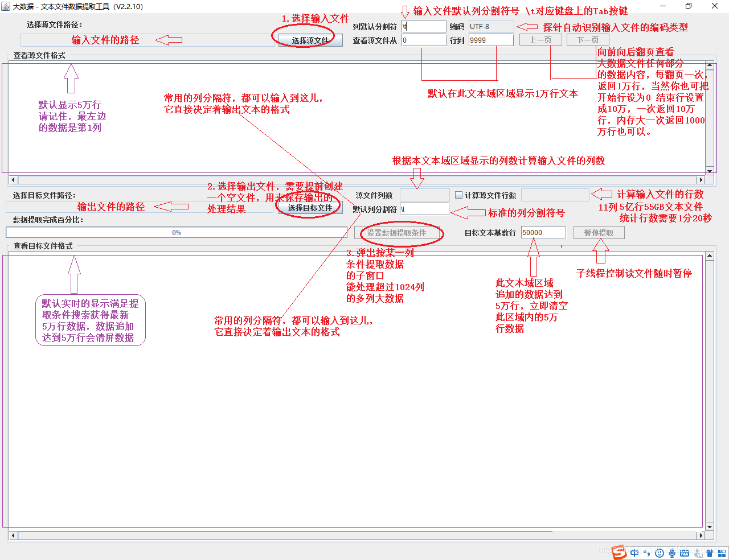Image resolution: width=729 pixels, height=560 pixels.
Task: Click the Sogou user account icon
Action: click(x=698, y=553)
